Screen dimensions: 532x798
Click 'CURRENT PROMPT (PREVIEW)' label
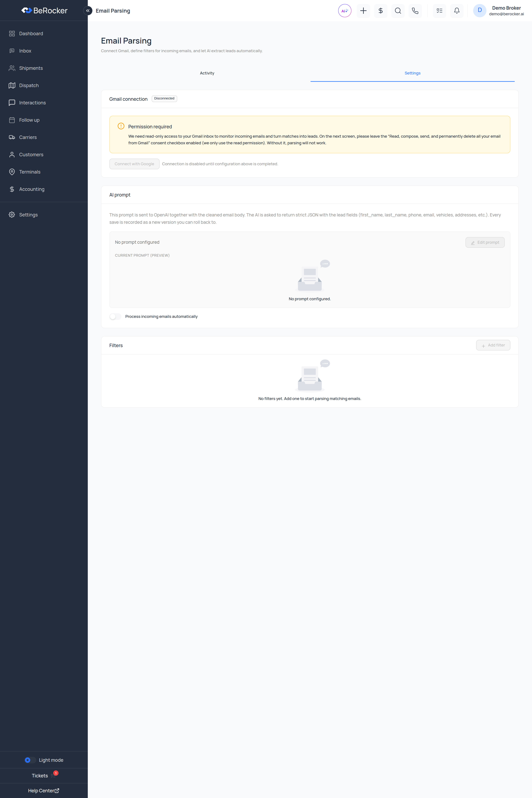142,256
